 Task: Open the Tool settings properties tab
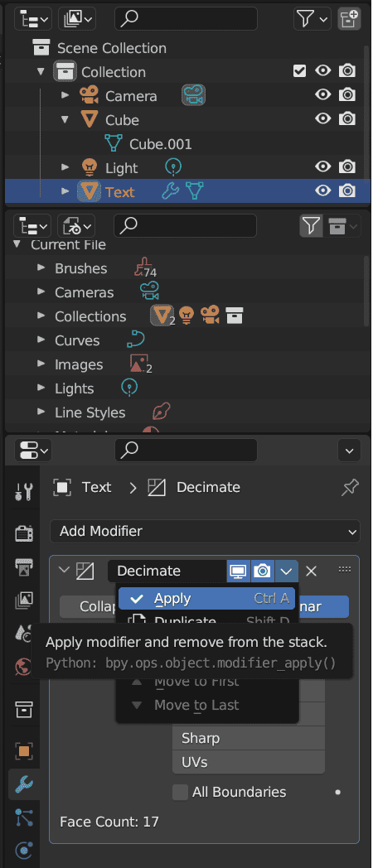pyautogui.click(x=24, y=491)
